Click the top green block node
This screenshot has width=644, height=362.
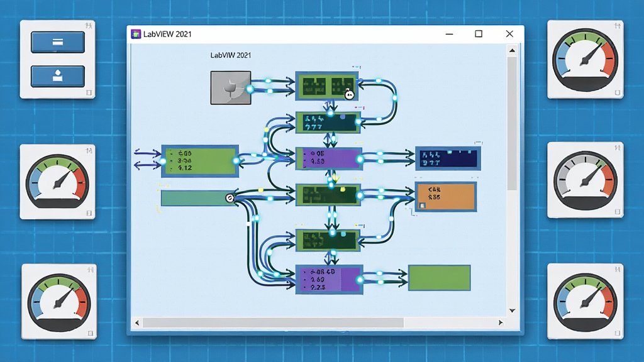(x=327, y=86)
